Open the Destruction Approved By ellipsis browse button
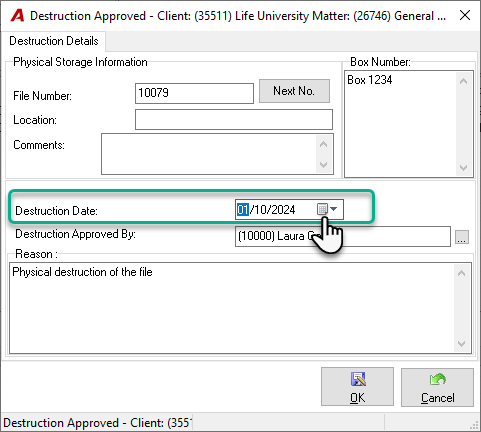The image size is (481, 432). coord(462,237)
